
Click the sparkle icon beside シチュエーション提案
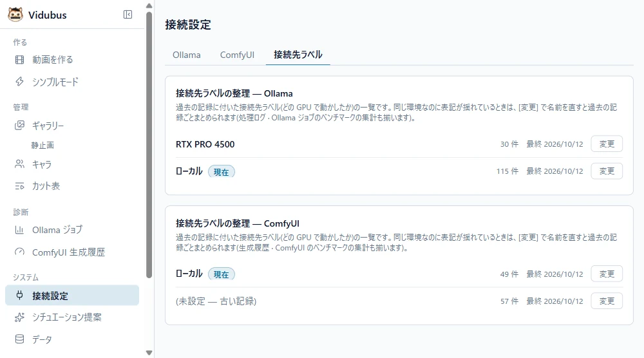[x=19, y=317]
